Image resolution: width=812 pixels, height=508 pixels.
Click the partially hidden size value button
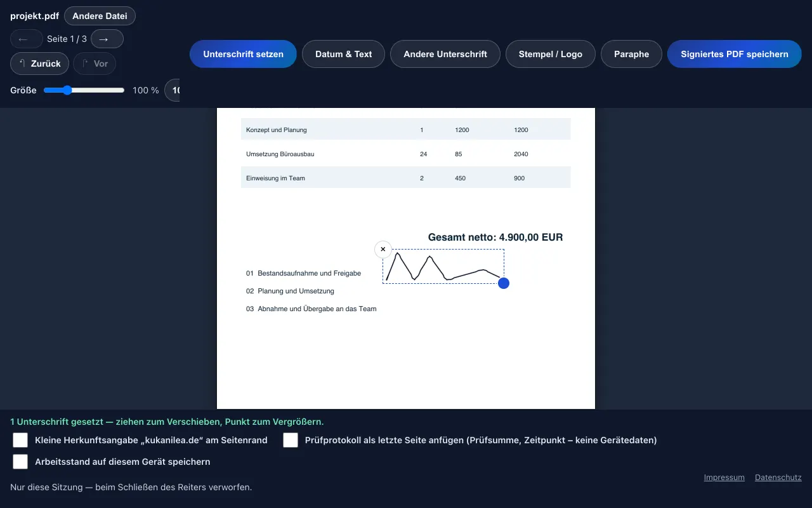coord(172,90)
